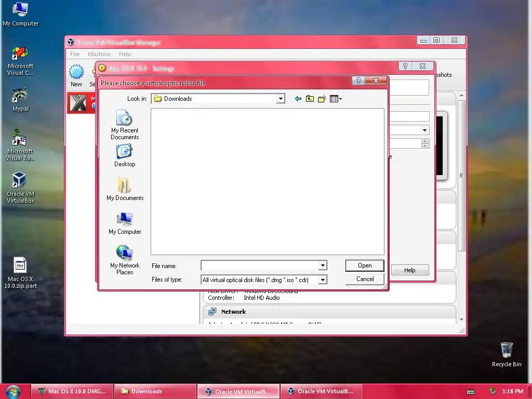Go up one folder level icon

coord(310,99)
